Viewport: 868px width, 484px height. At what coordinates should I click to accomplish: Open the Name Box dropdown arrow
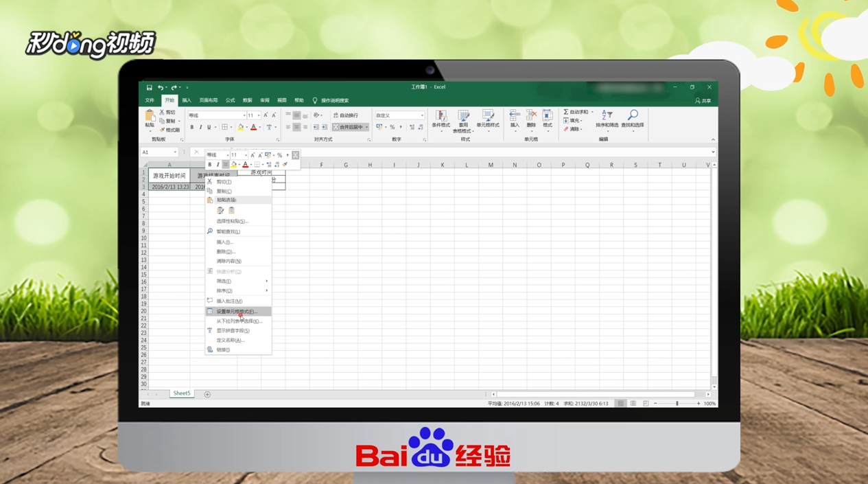coord(175,152)
